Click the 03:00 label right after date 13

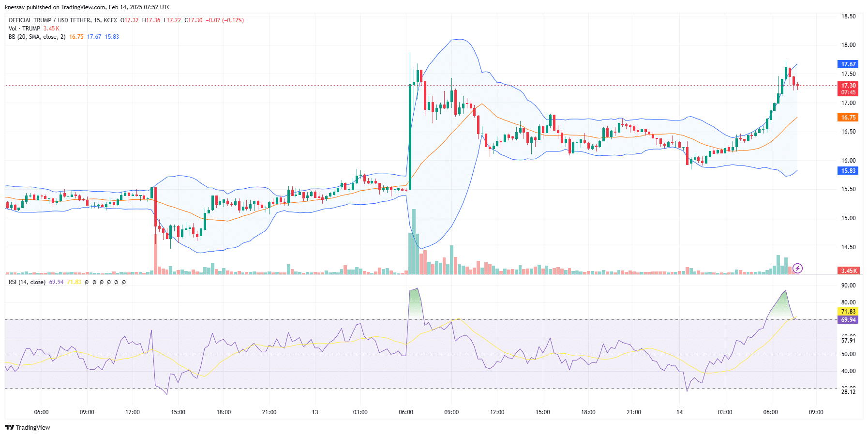(360, 412)
